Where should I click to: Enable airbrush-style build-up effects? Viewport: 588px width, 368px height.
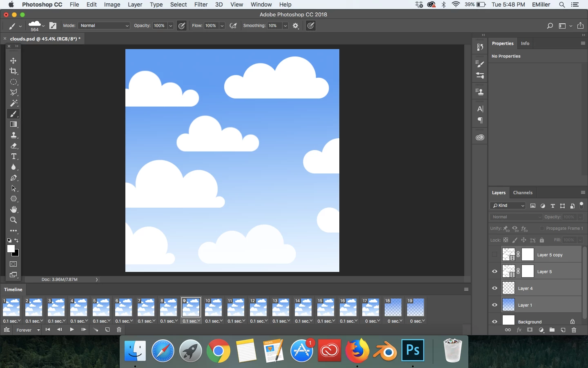233,26
